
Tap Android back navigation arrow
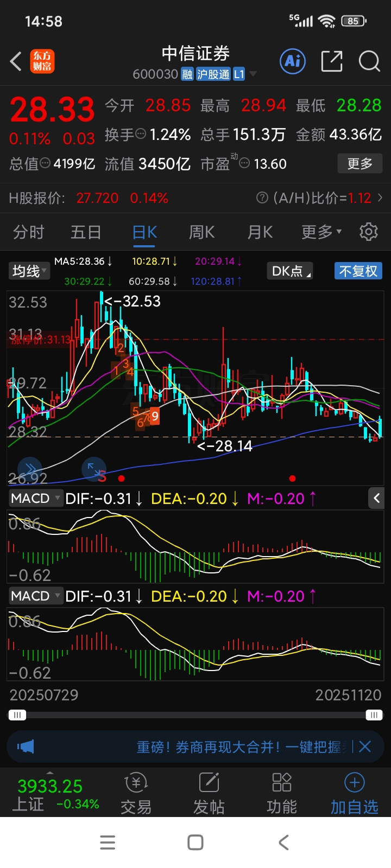click(x=283, y=843)
